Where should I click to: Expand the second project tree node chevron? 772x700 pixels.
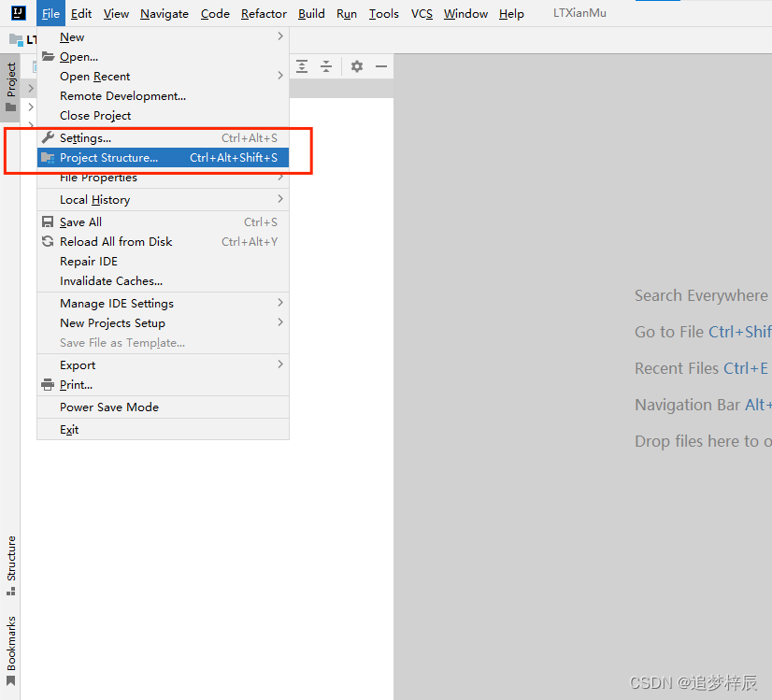click(x=31, y=107)
